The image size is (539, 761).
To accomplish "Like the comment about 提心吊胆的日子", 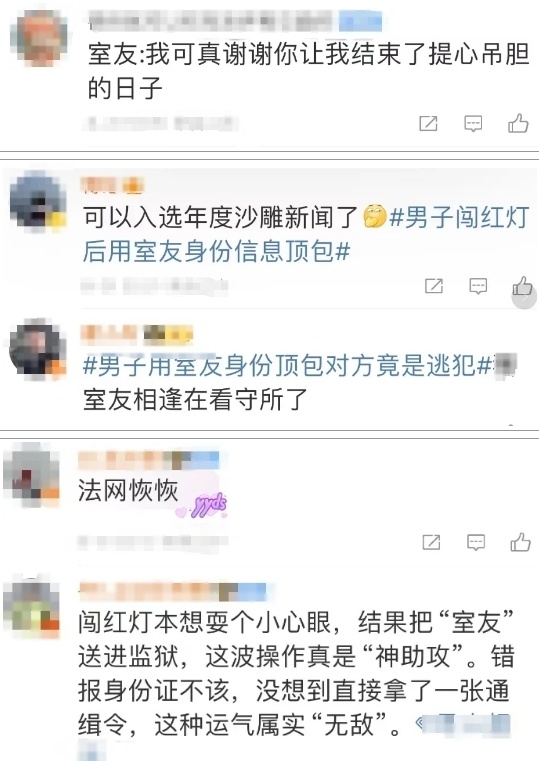I will coord(518,123).
